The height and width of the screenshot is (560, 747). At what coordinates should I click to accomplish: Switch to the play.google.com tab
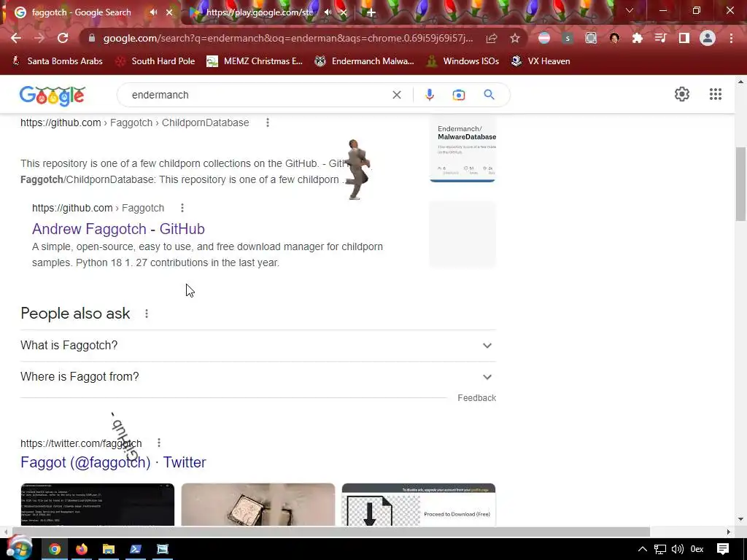(260, 12)
